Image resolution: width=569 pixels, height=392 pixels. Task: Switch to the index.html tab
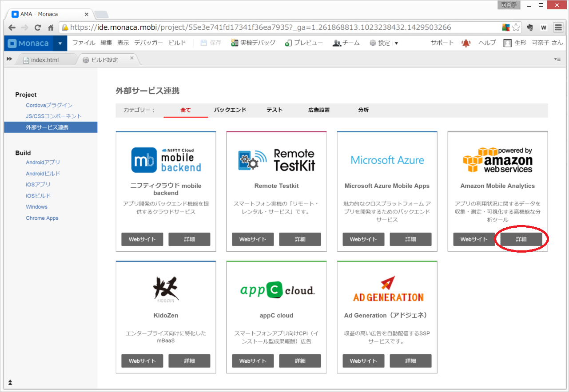44,60
